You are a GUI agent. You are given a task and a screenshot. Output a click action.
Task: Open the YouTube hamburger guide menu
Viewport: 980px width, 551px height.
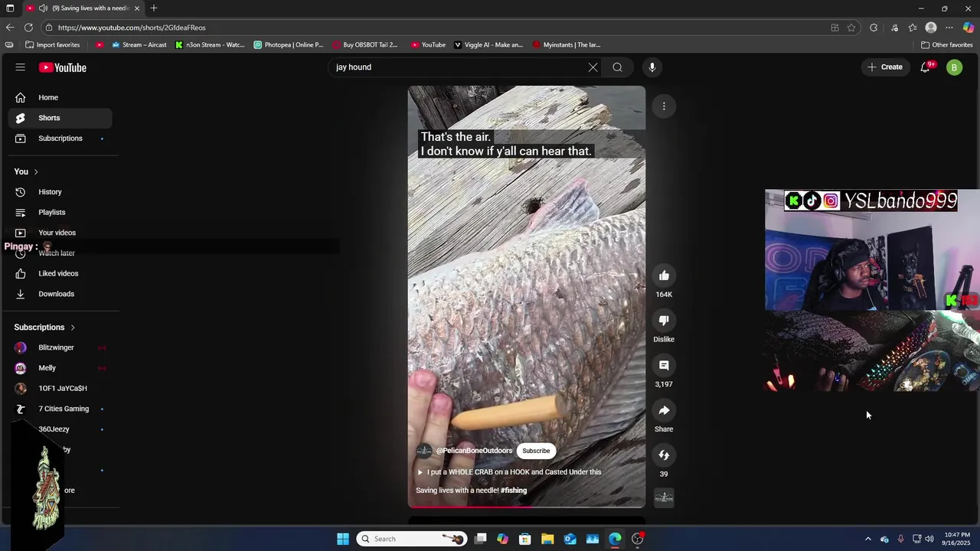click(x=21, y=67)
